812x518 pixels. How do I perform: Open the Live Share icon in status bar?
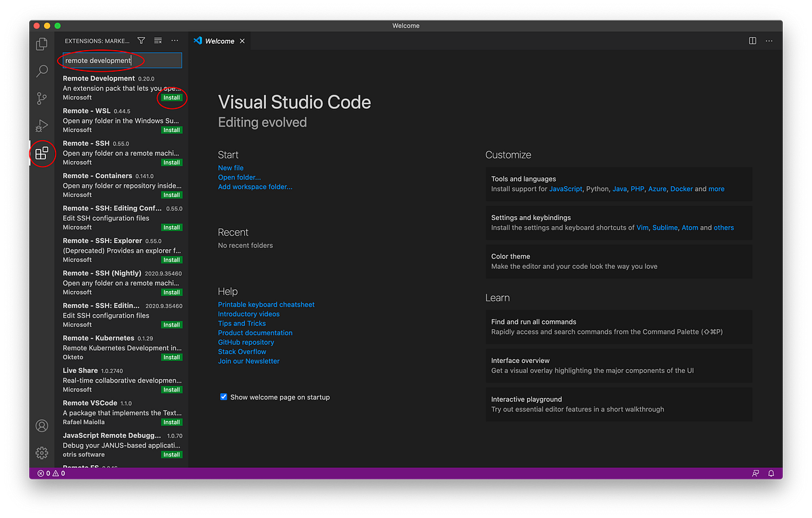[754, 473]
